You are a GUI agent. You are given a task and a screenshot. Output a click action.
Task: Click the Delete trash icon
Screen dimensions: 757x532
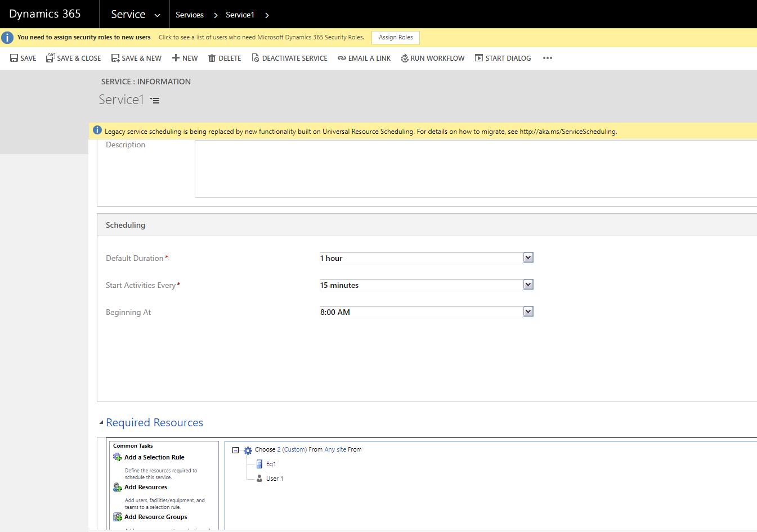(212, 58)
